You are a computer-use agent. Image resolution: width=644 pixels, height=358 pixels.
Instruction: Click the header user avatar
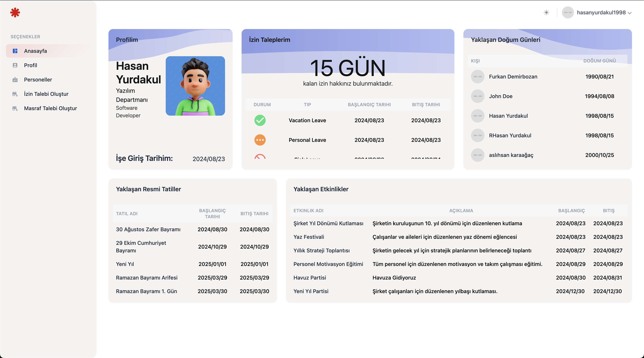tap(568, 12)
